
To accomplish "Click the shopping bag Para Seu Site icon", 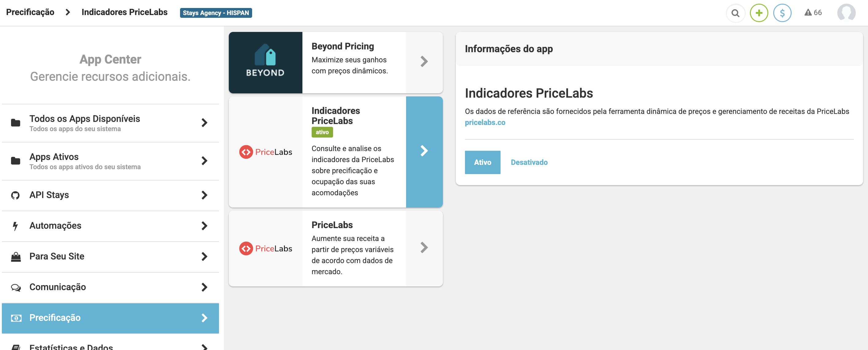I will 16,257.
